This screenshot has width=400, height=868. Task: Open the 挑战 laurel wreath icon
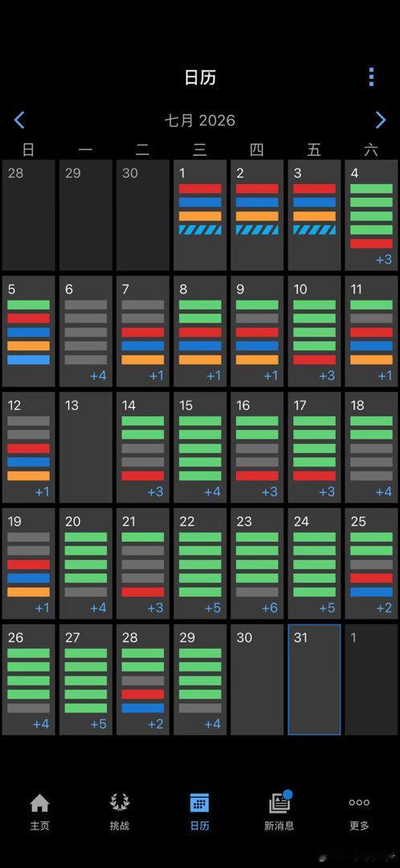click(x=119, y=803)
